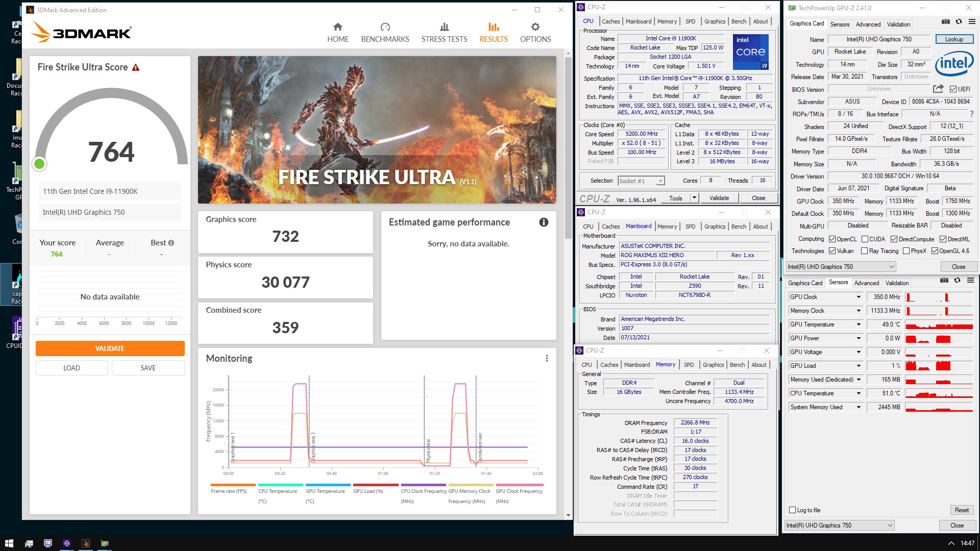Toggle the DirectML checkbox

tap(943, 239)
